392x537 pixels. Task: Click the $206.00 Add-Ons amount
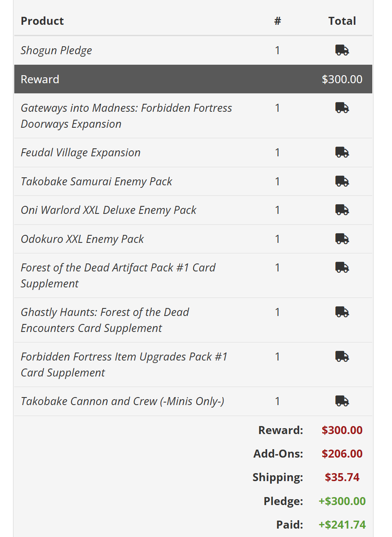[342, 454]
